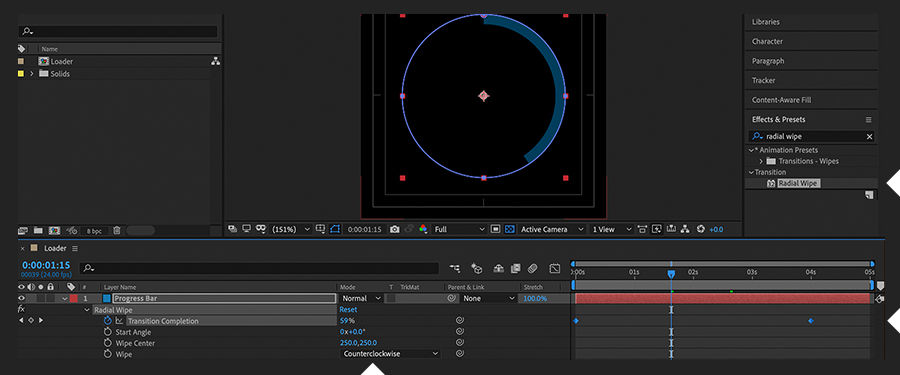This screenshot has width=900, height=375.
Task: Click the Interpret Footage icon in Project panel
Action: click(x=23, y=230)
